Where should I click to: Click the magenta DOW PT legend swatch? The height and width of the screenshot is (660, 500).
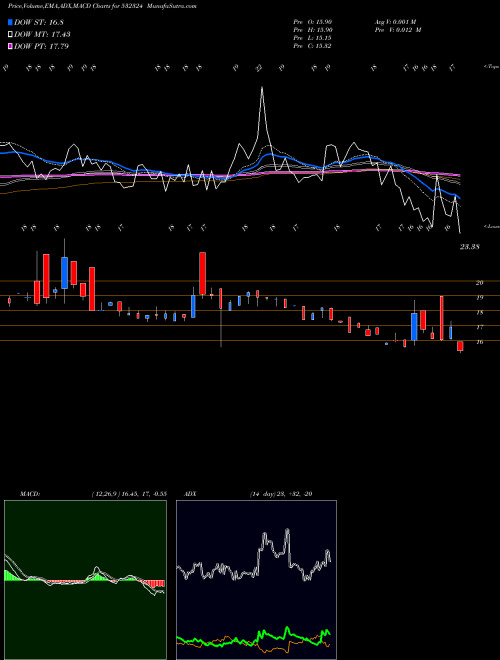pos(11,46)
